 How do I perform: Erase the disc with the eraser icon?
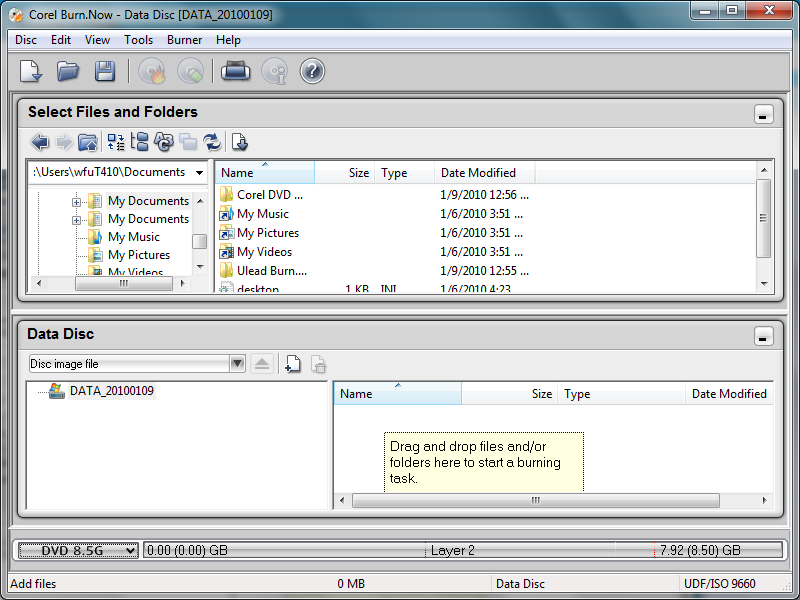pyautogui.click(x=190, y=71)
